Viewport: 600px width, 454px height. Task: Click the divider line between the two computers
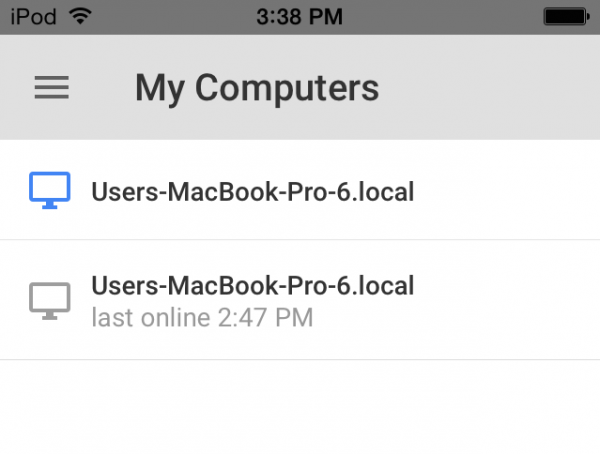point(300,240)
